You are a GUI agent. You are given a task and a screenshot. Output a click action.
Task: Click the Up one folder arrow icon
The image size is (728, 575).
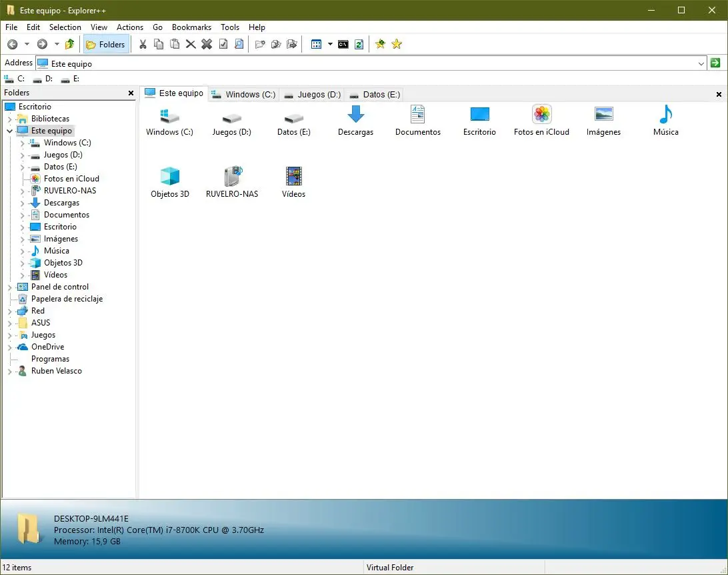pos(69,44)
